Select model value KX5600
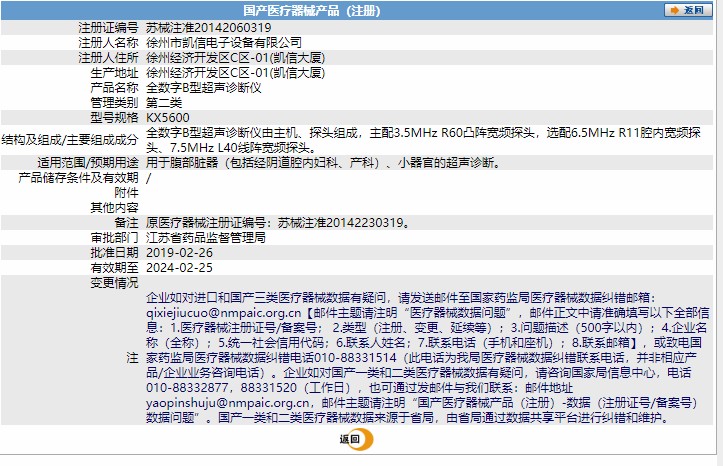The image size is (723, 466). tap(167, 118)
